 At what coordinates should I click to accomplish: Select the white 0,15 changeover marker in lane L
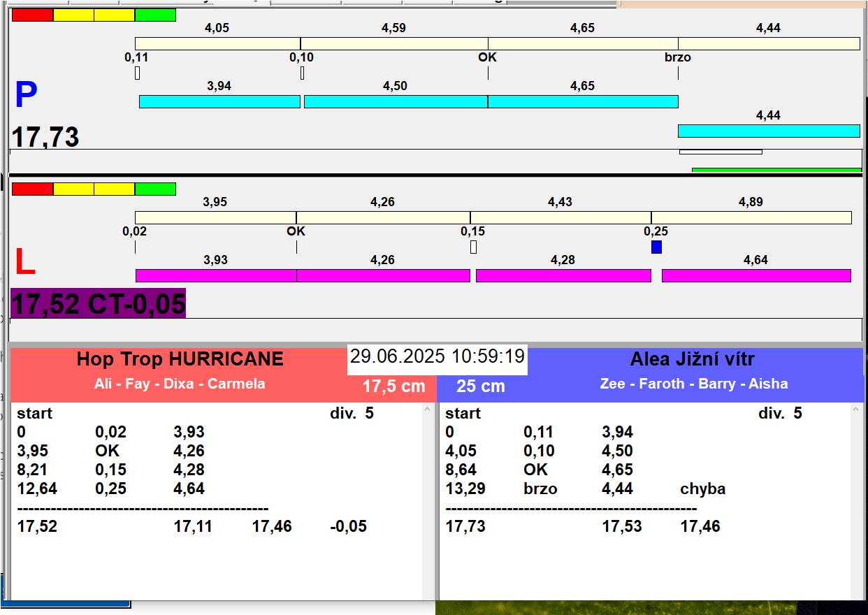(473, 247)
